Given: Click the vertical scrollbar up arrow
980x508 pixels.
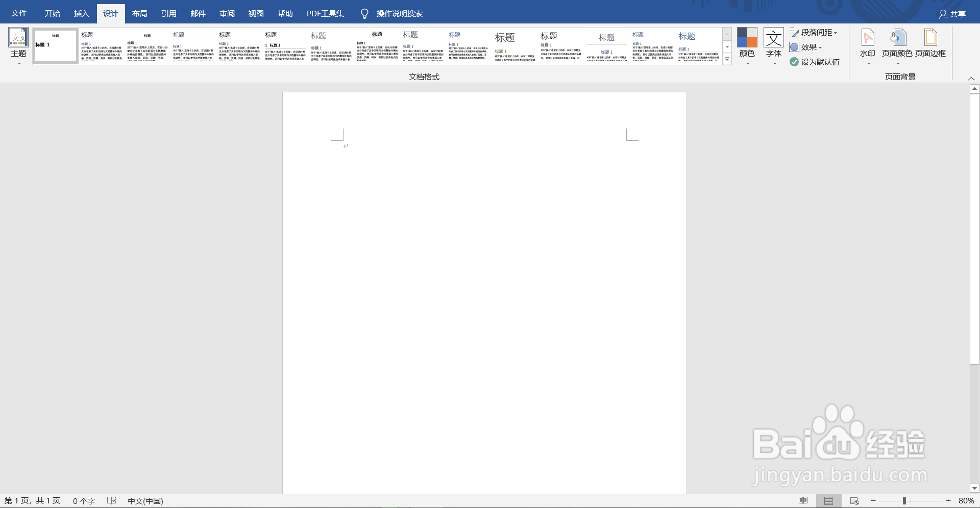Looking at the screenshot, I should point(974,89).
